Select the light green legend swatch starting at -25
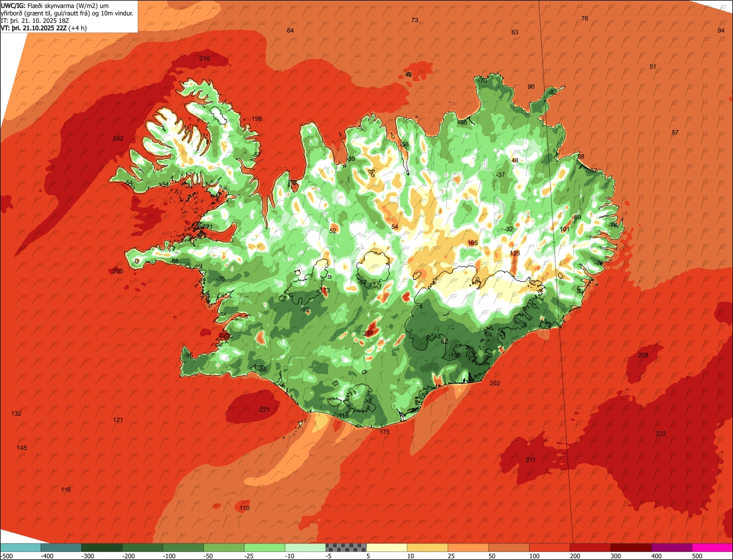The image size is (733, 560). pos(265,547)
